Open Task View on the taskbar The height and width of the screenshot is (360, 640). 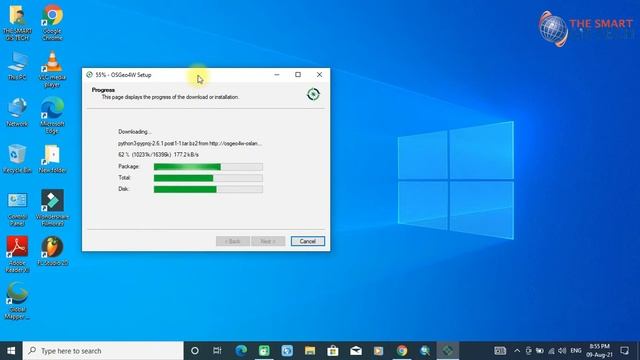pos(217,351)
